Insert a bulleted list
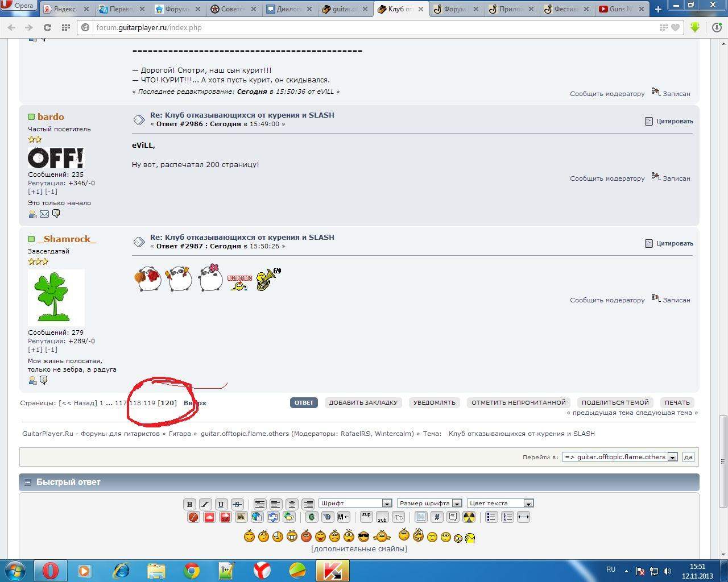This screenshot has width=728, height=582. pos(491,517)
